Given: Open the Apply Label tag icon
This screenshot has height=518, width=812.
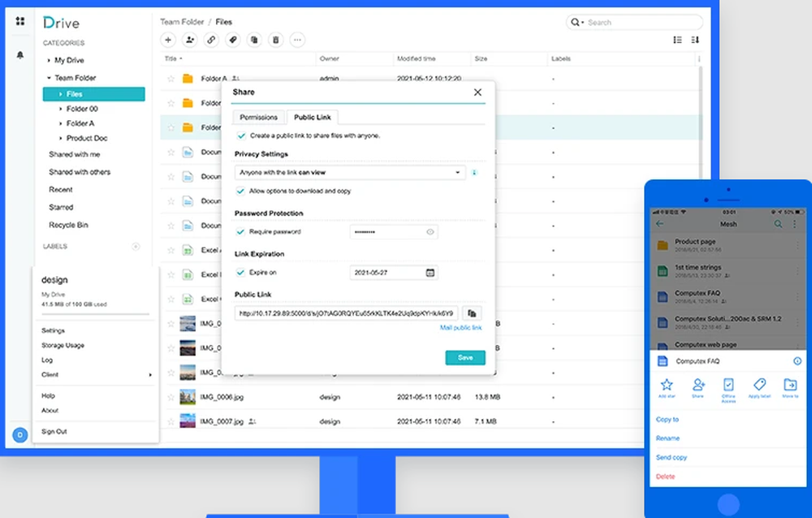Looking at the screenshot, I should [232, 40].
